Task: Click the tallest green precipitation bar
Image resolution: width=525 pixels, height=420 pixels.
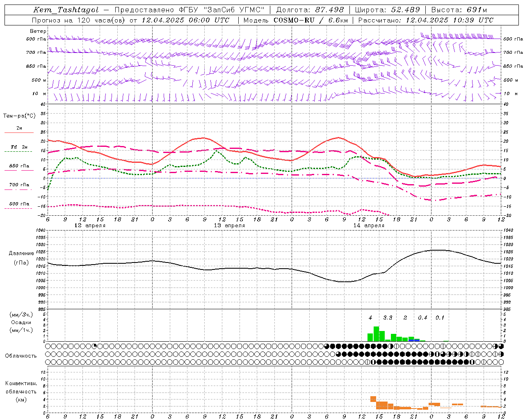Action: point(376,334)
